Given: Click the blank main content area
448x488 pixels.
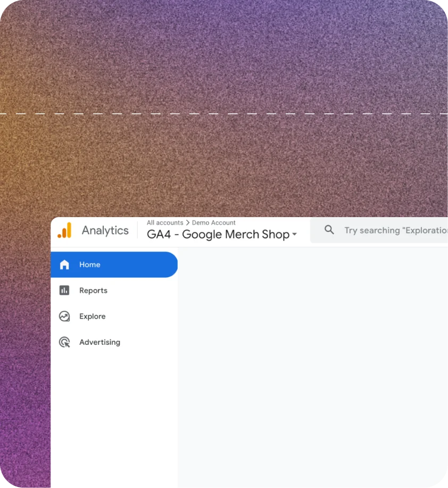Looking at the screenshot, I should [x=313, y=367].
